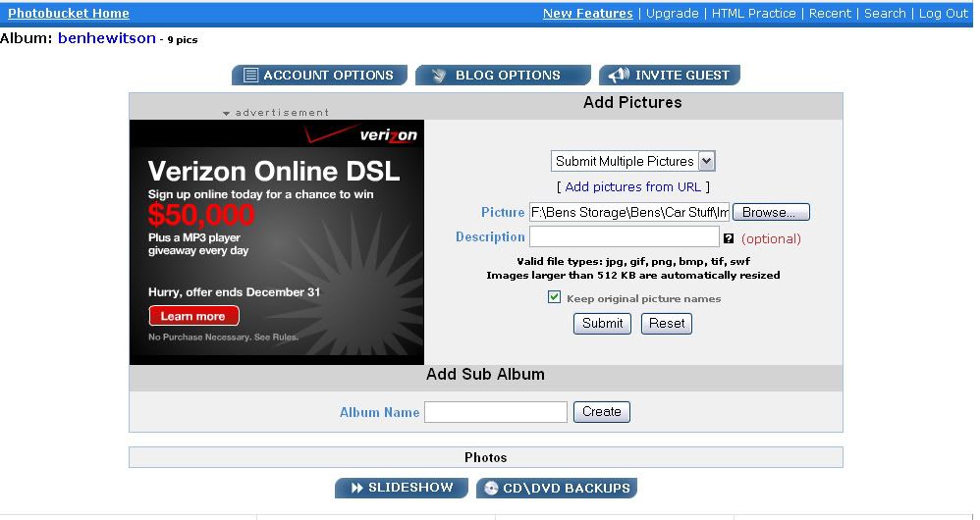Open the benhewitson album link
The width and height of the screenshot is (980, 520).
(x=106, y=38)
